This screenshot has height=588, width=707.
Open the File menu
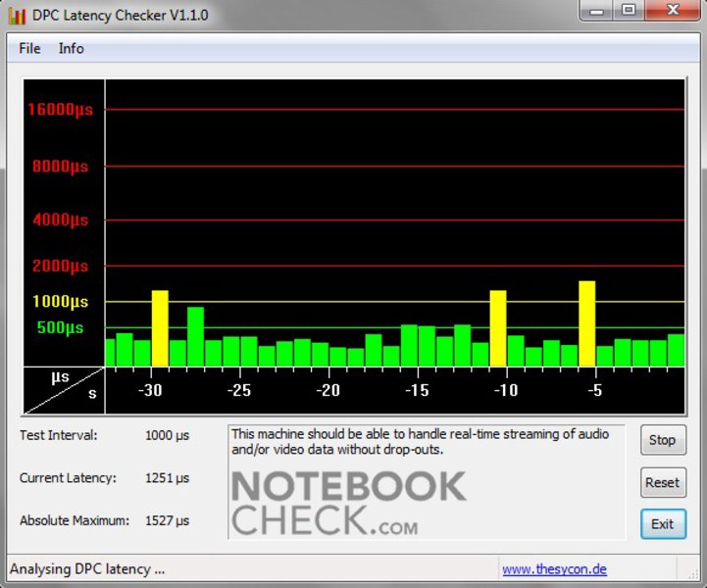[x=29, y=48]
